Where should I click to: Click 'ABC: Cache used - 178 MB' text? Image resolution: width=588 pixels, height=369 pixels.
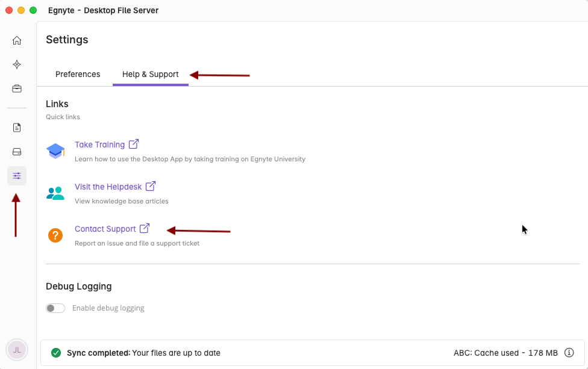tap(505, 353)
